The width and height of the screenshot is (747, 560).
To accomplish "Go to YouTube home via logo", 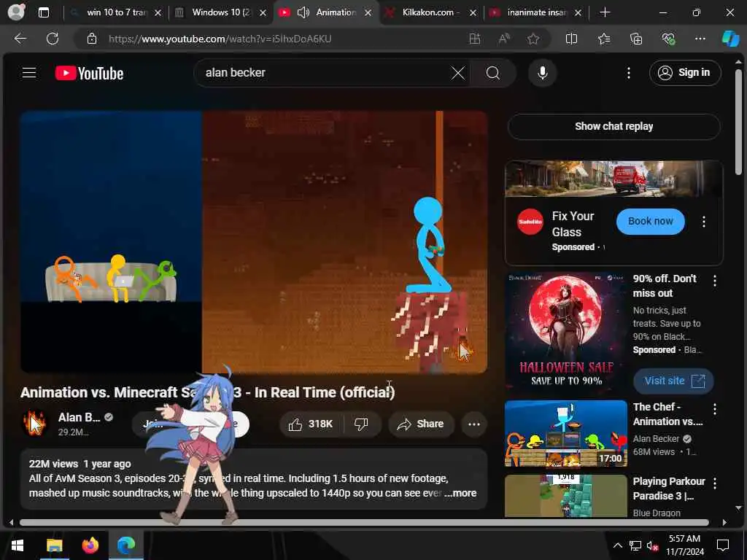I will (x=89, y=73).
